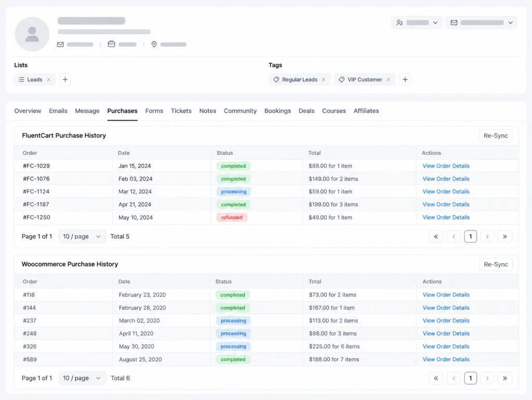The width and height of the screenshot is (532, 400).
Task: Go to the Tickets tab
Action: [x=181, y=111]
